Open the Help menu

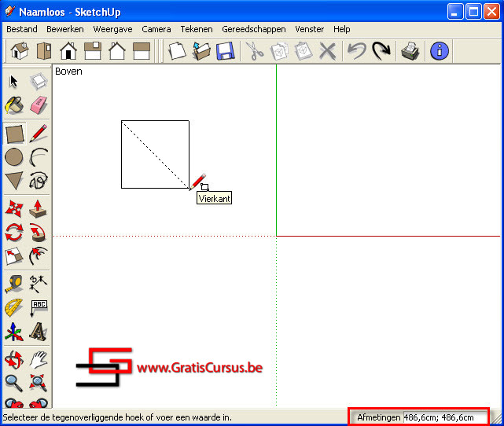(341, 29)
